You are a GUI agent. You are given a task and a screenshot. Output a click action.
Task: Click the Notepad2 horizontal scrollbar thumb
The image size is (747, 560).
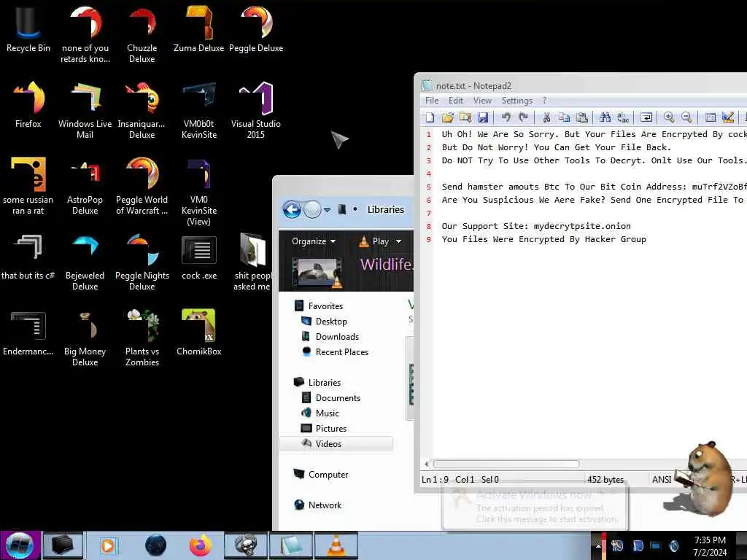[x=506, y=464]
